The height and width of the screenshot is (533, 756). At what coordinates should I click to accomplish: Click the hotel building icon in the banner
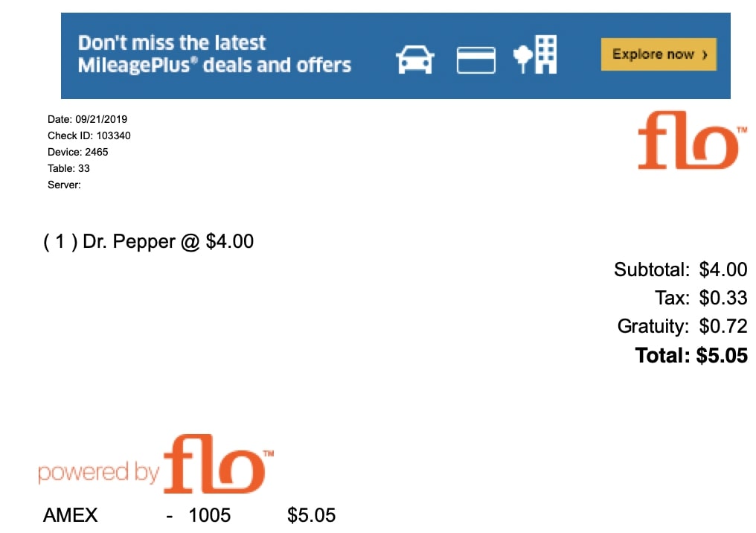click(x=546, y=54)
